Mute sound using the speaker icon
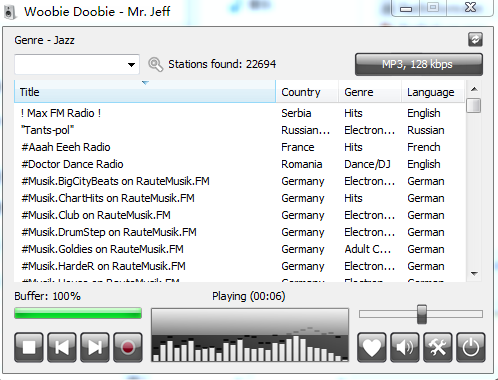Image resolution: width=498 pixels, height=380 pixels. pos(405,347)
